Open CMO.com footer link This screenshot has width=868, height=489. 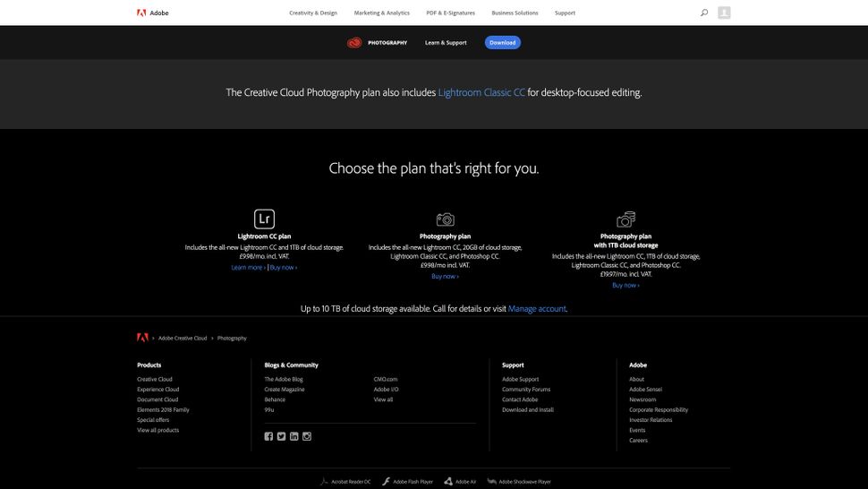tap(386, 380)
